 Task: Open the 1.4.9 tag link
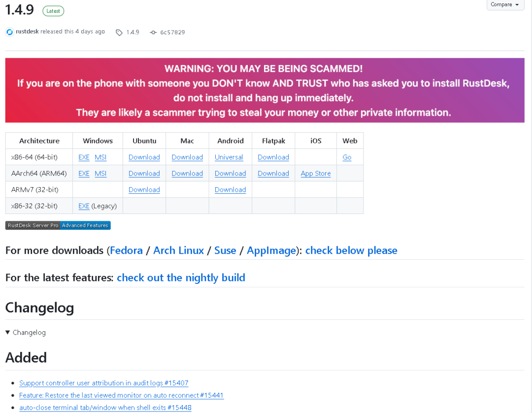[133, 32]
